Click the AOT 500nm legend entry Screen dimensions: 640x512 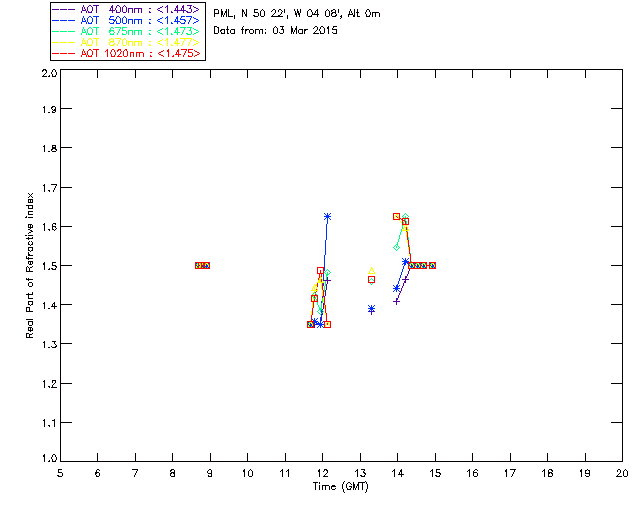pos(127,20)
